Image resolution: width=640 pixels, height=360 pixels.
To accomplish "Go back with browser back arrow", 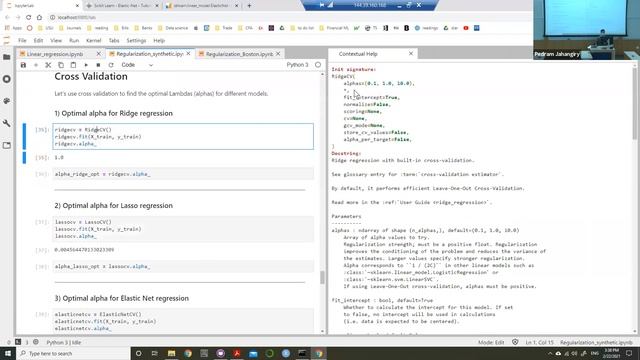I will tap(7, 17).
